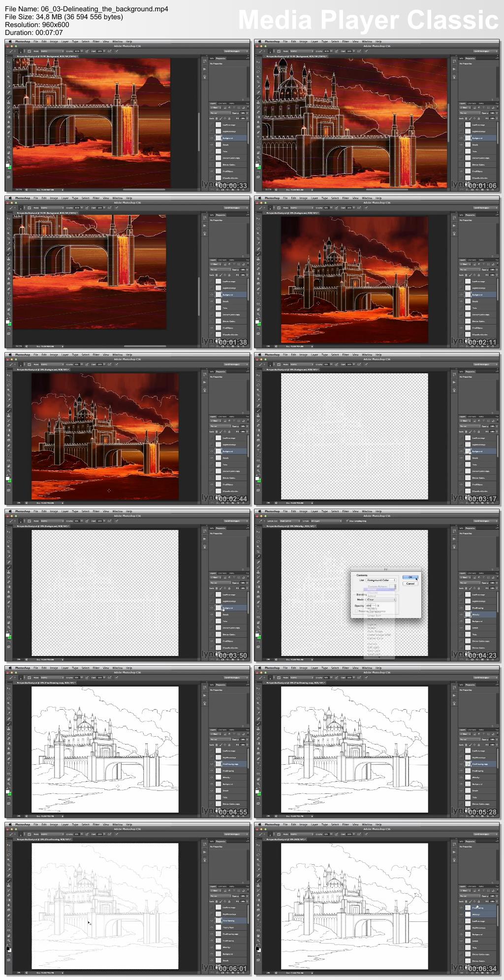This screenshot has width=504, height=980.
Task: Select Gradient tool in 00:03:17 frame
Action: click(x=258, y=430)
